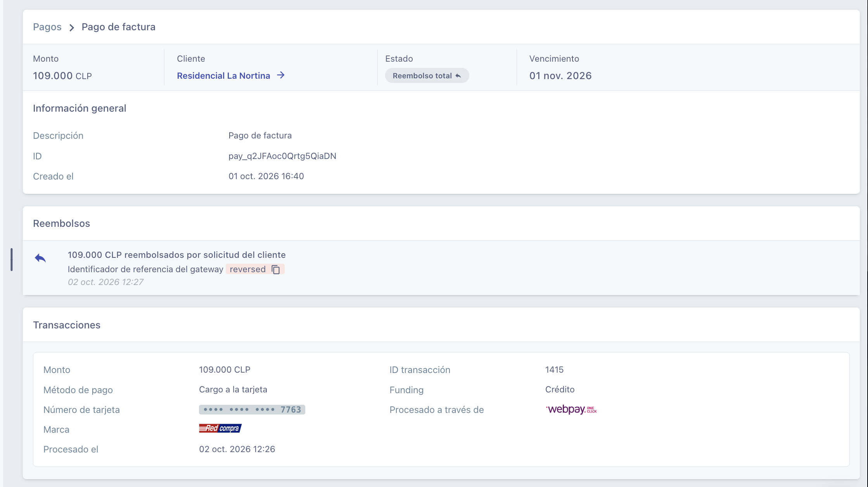Image resolution: width=868 pixels, height=487 pixels.
Task: Click the Reembolso total status badge
Action: [427, 76]
